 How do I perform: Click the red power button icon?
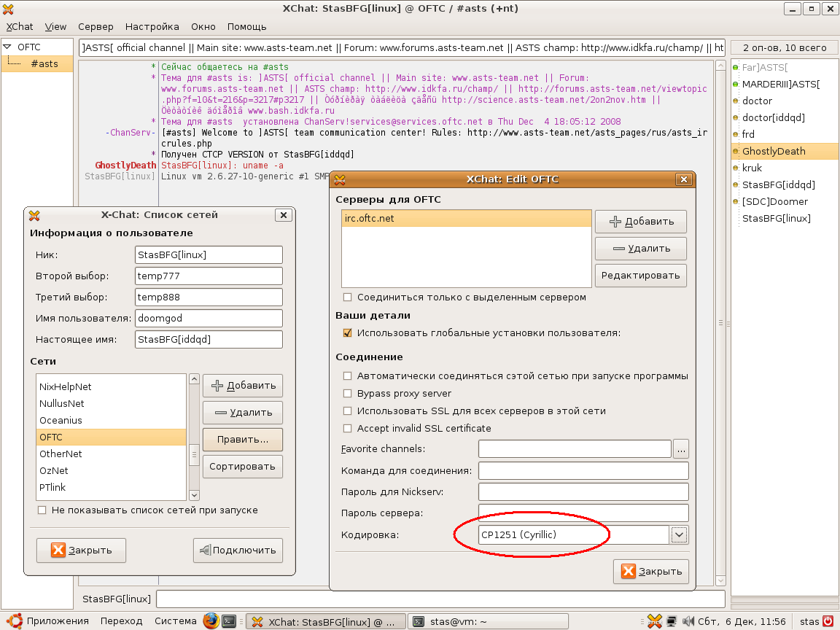pos(828,621)
